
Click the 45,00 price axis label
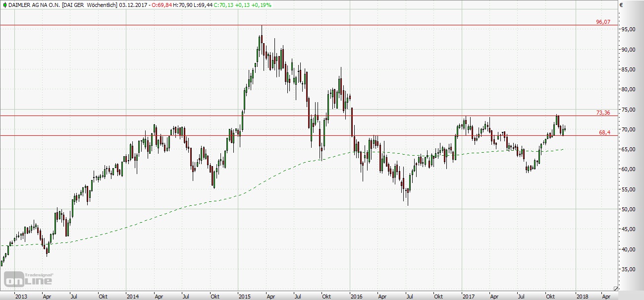point(628,229)
